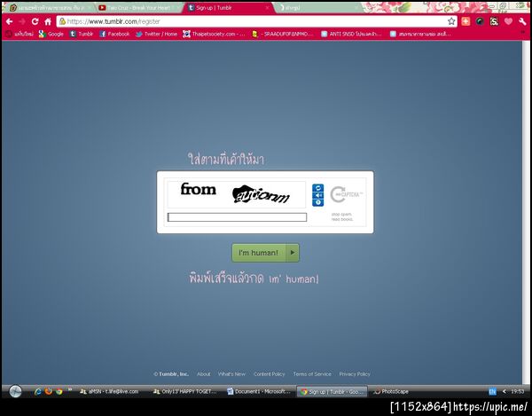The image size is (532, 416).
Task: Open the Twitter / Home bookmark
Action: click(156, 34)
